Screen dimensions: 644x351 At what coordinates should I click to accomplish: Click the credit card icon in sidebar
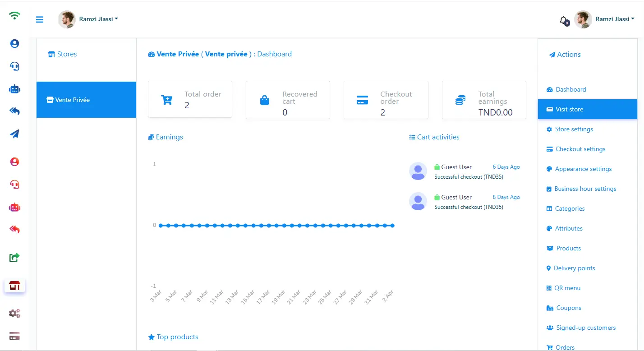pyautogui.click(x=14, y=336)
